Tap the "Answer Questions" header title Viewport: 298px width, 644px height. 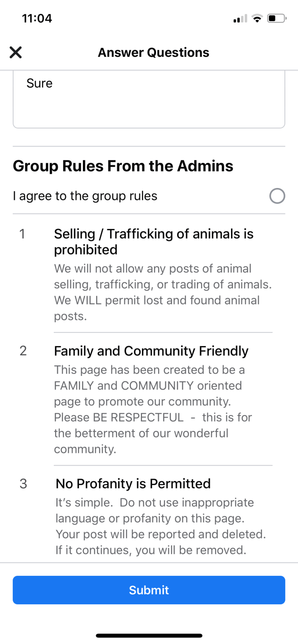tap(153, 53)
